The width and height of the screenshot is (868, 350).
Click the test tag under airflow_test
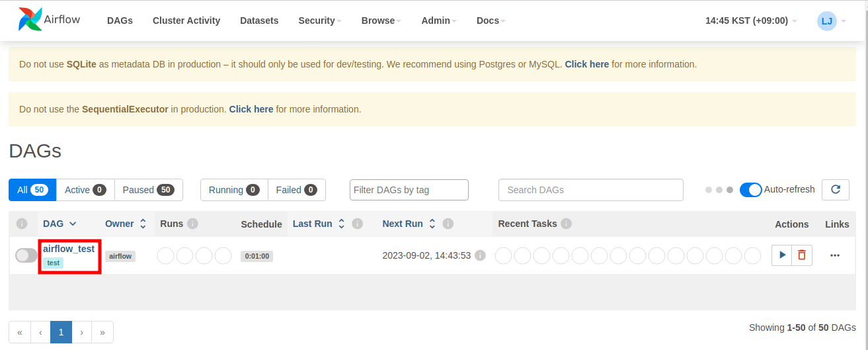click(54, 263)
